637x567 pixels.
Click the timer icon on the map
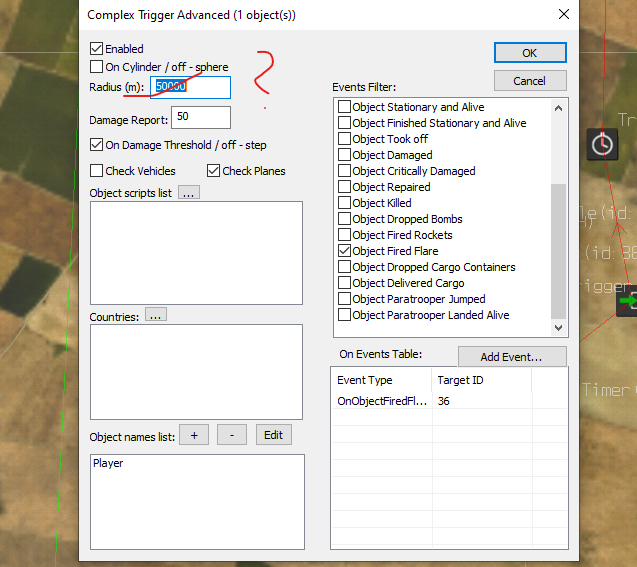point(602,145)
